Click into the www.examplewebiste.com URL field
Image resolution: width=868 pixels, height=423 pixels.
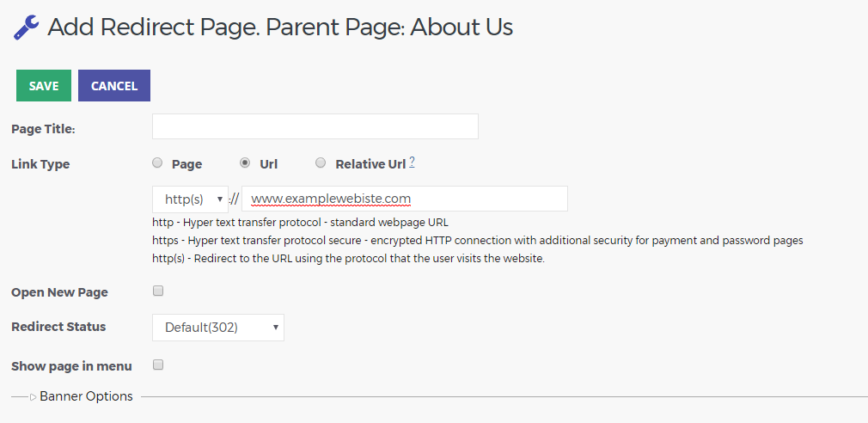(x=405, y=199)
